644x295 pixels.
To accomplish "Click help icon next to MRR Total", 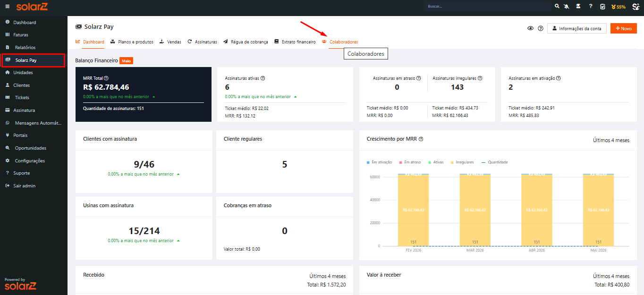I will tap(106, 78).
